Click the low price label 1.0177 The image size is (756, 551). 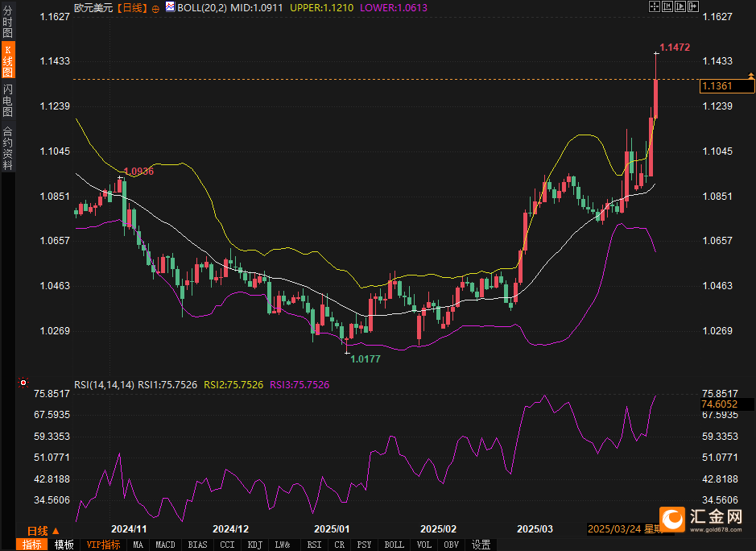pyautogui.click(x=365, y=359)
